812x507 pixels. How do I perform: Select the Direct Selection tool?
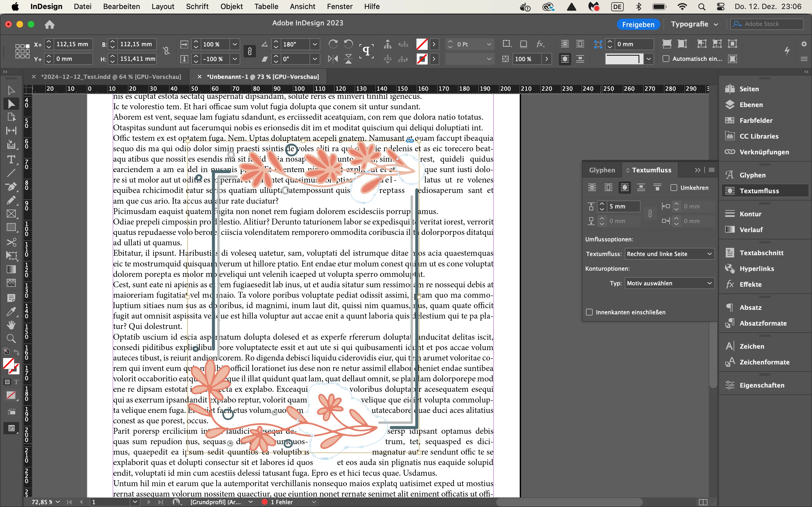pos(11,104)
